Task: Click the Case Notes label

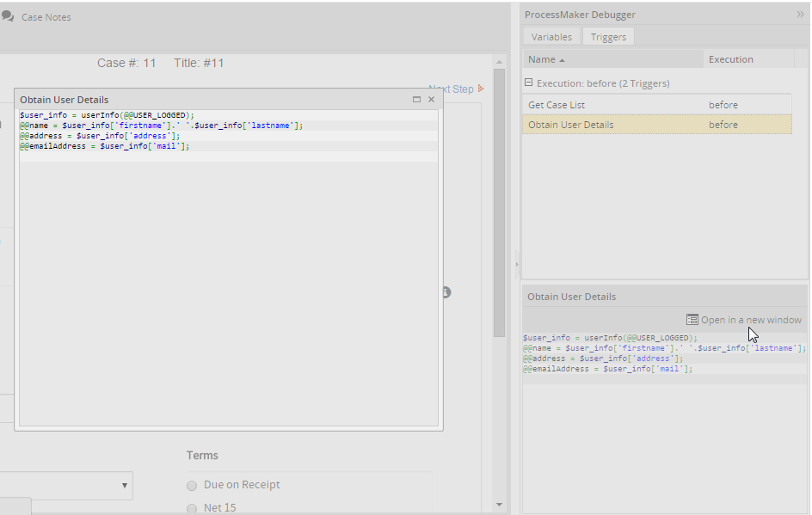Action: (46, 17)
